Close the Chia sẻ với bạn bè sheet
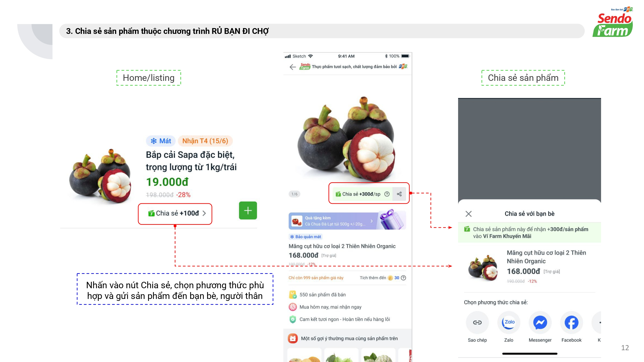The width and height of the screenshot is (644, 362). pos(468,214)
